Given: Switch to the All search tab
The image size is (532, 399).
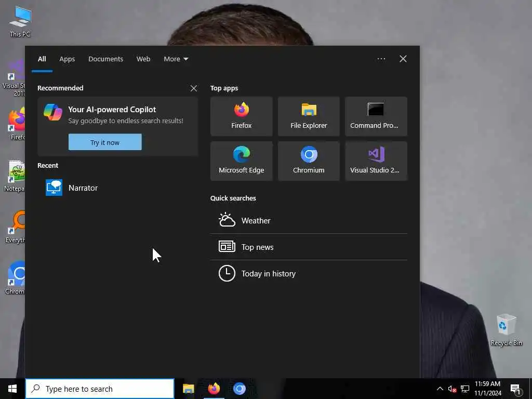Looking at the screenshot, I should [42, 59].
